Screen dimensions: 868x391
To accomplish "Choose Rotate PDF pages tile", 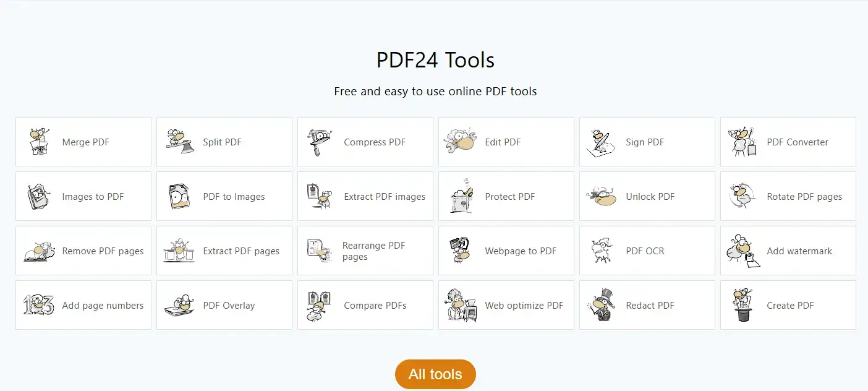I will click(x=788, y=197).
